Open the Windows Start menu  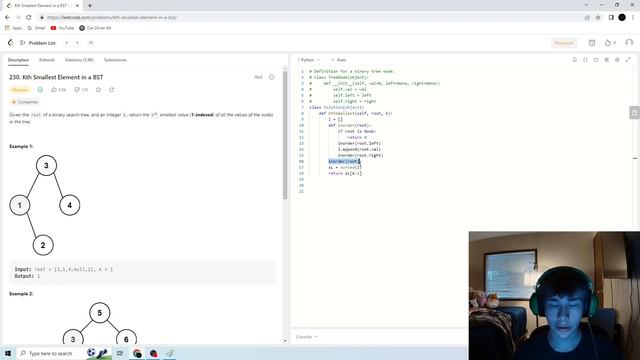point(8,353)
